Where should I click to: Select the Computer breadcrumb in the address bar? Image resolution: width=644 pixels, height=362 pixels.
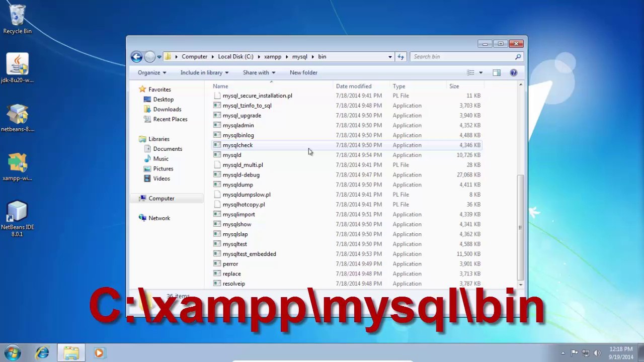[194, 57]
